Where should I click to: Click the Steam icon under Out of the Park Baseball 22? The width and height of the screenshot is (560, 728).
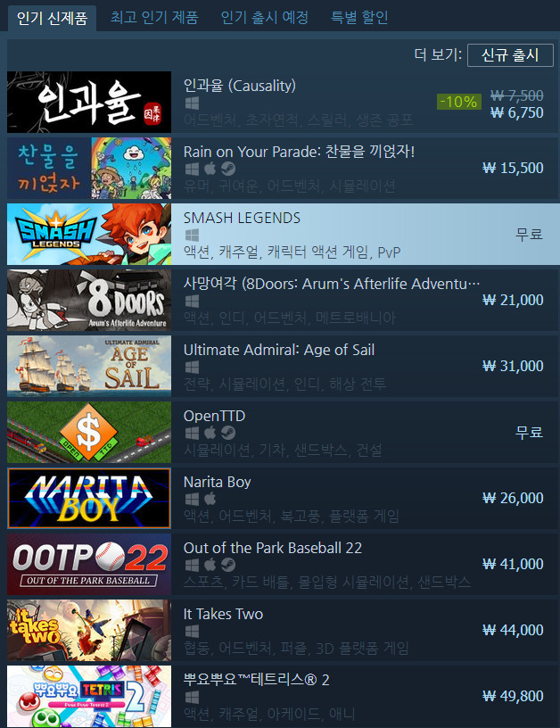tap(227, 565)
